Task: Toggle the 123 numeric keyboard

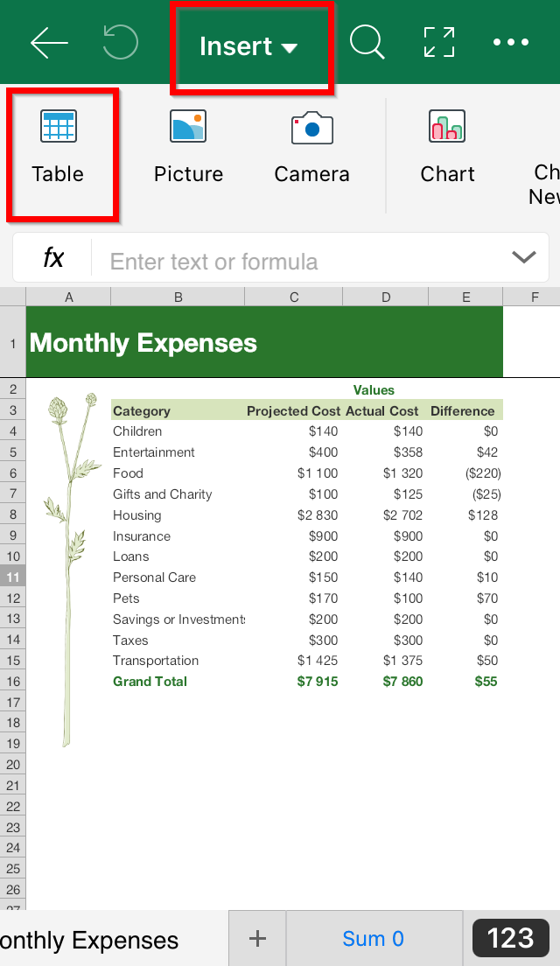Action: [510, 938]
